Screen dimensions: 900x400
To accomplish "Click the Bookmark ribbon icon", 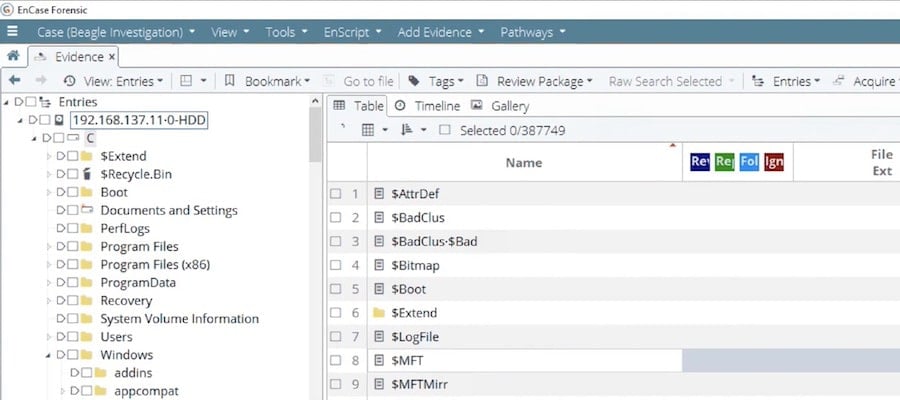I will pyautogui.click(x=230, y=81).
